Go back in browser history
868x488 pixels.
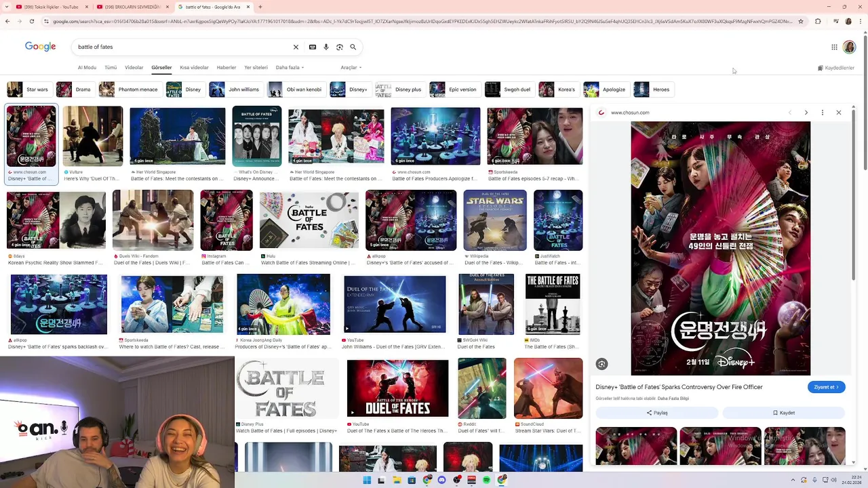[7, 21]
